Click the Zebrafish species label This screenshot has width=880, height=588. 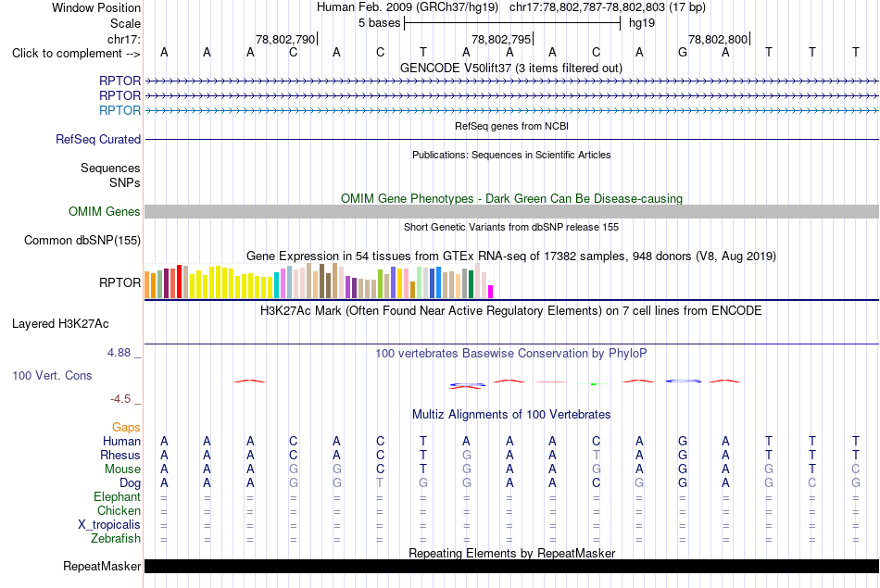[x=116, y=539]
